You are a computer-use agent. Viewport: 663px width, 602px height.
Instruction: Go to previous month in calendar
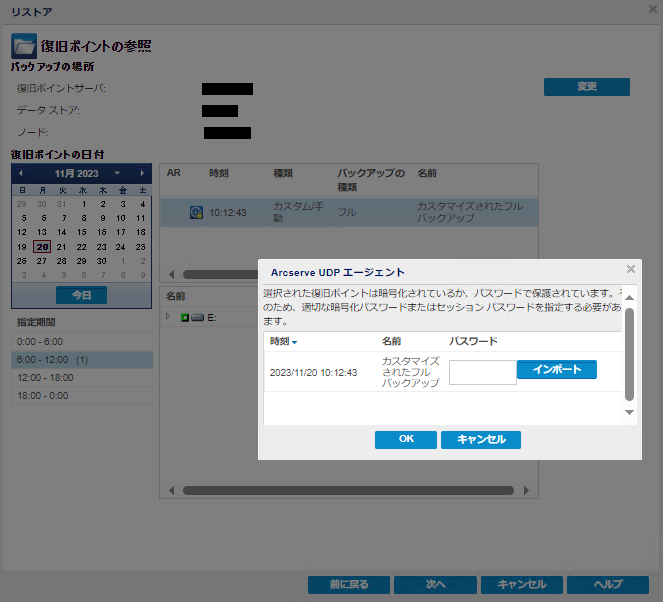pyautogui.click(x=21, y=173)
